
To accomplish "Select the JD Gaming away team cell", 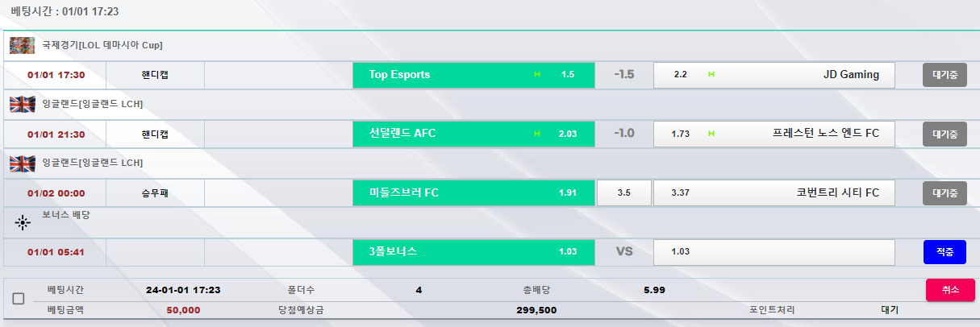I will 774,75.
